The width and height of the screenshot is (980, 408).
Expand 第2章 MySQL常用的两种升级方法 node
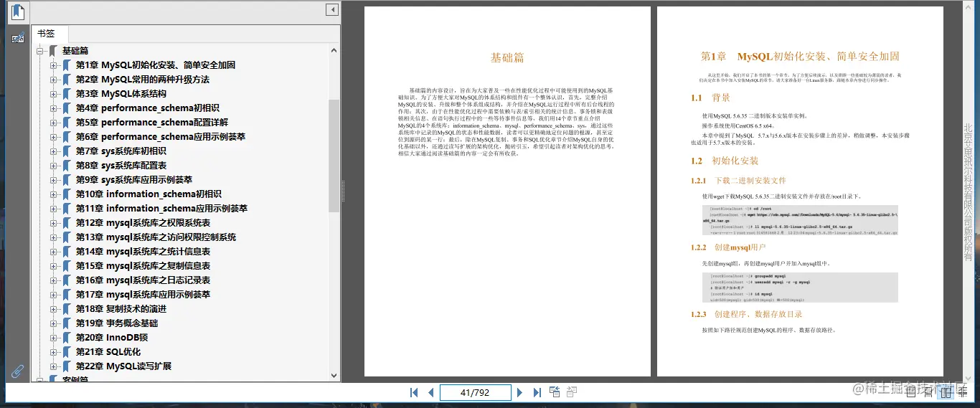coord(54,80)
